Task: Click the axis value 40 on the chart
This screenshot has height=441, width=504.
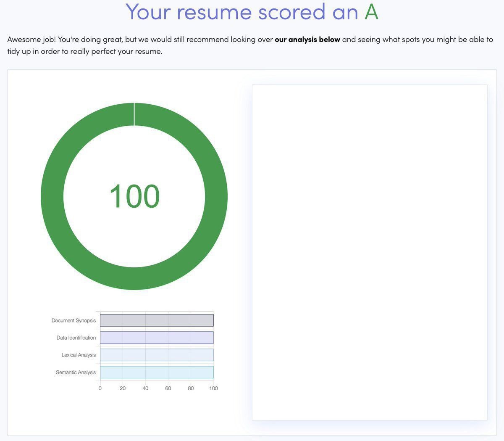Action: [x=145, y=388]
